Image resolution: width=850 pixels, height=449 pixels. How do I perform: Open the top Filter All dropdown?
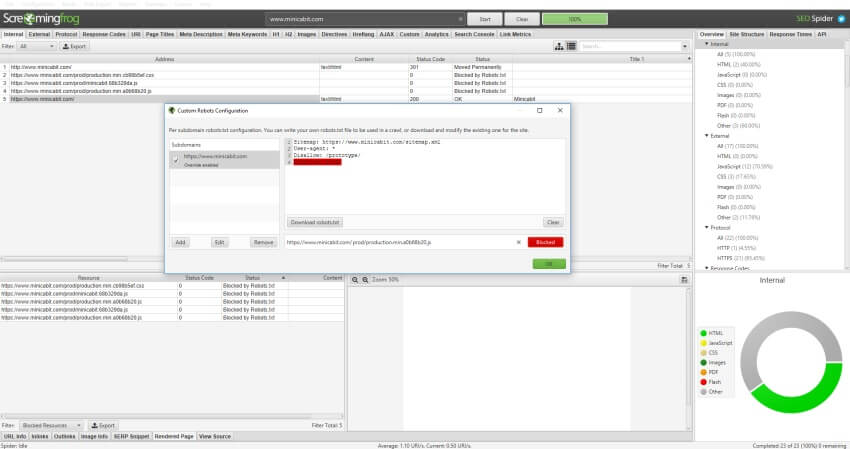(37, 47)
